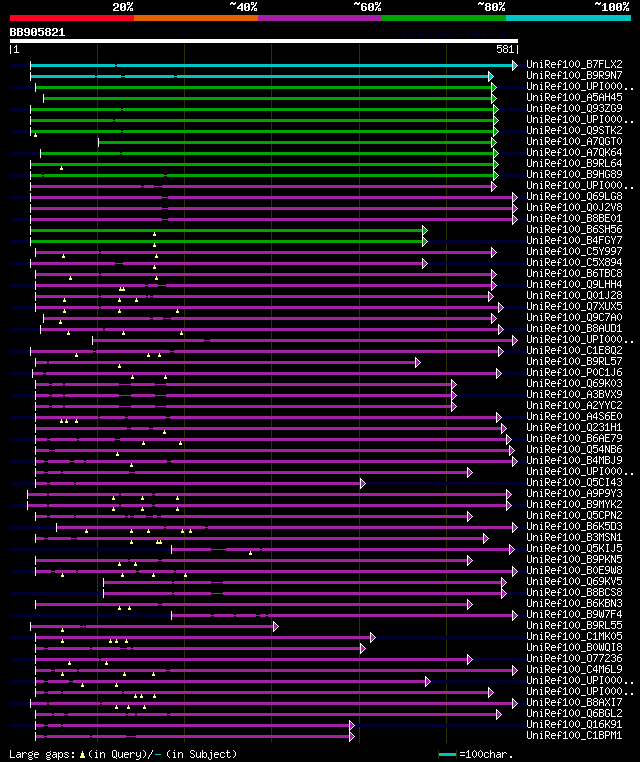The image size is (640, 762).
Task: Choose the UniRef100_Q7XUX5 label
Action: click(x=574, y=306)
